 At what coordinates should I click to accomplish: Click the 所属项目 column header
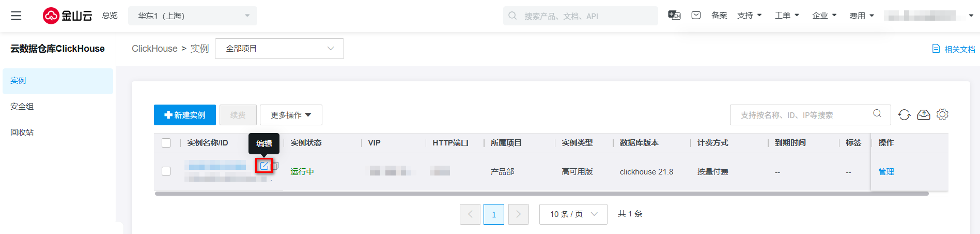tap(506, 143)
